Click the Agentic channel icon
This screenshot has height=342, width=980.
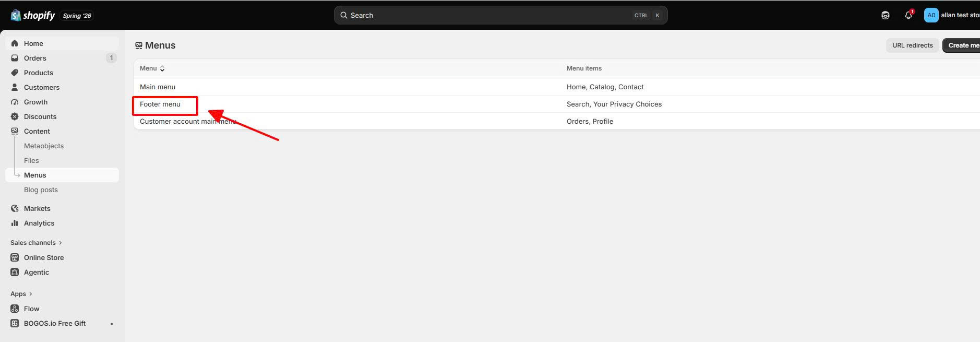click(x=15, y=272)
